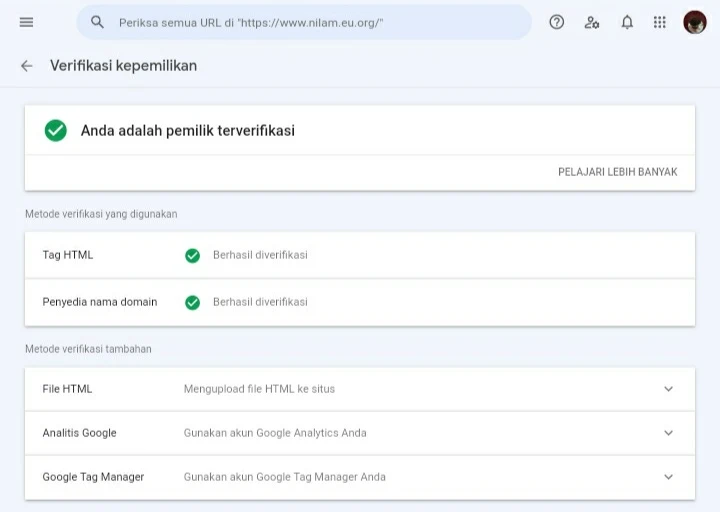Open the account profile avatar

695,22
